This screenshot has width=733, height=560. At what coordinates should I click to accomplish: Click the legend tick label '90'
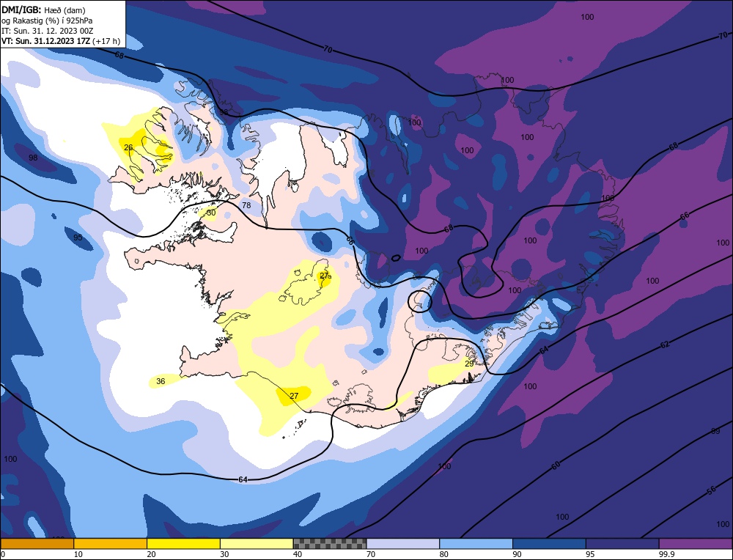[x=517, y=554]
